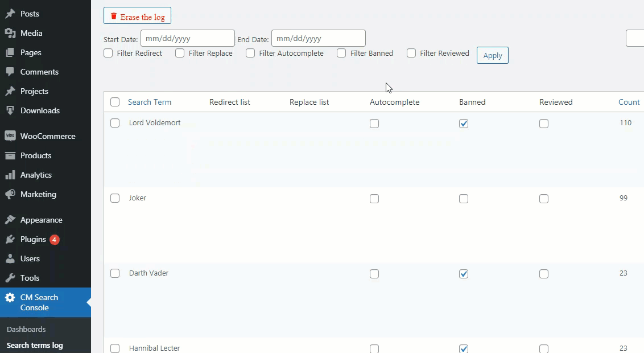The width and height of the screenshot is (644, 353).
Task: Click the Appearance paintbrush icon
Action: coord(10,220)
